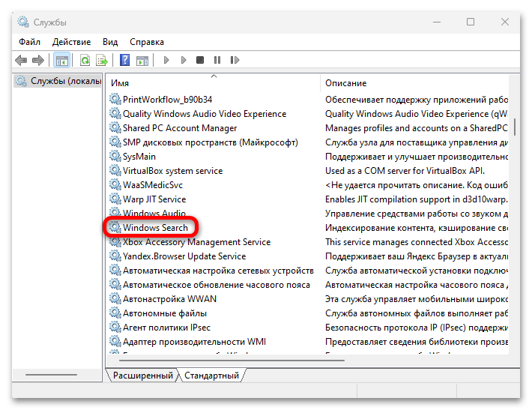Select Автоматическое обновление часового пояса service

pos(217,285)
